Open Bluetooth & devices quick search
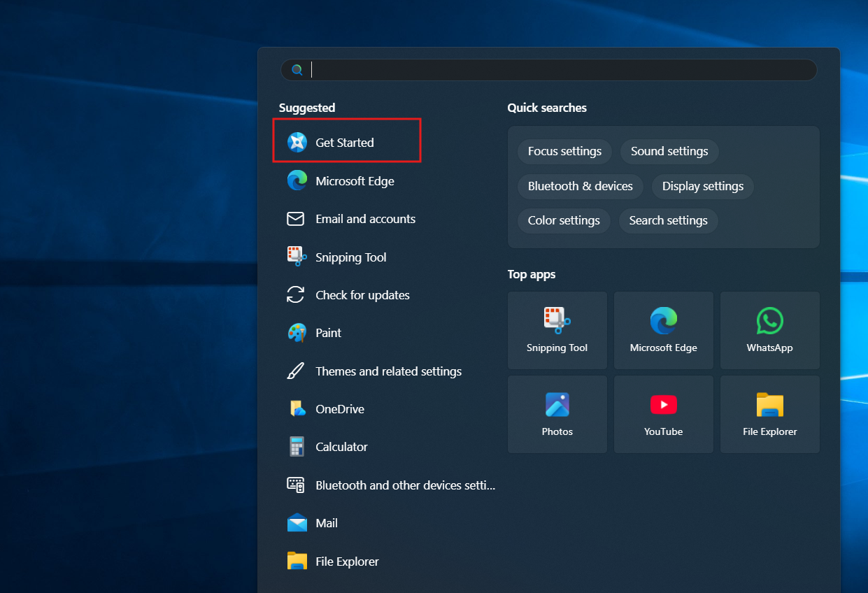Screen dimensions: 868x593 [x=580, y=186]
